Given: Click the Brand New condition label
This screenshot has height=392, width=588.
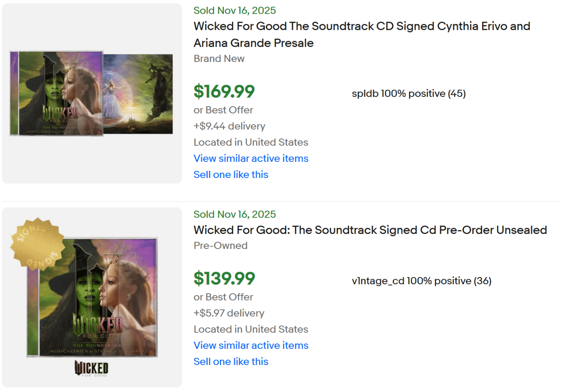Looking at the screenshot, I should click(219, 58).
